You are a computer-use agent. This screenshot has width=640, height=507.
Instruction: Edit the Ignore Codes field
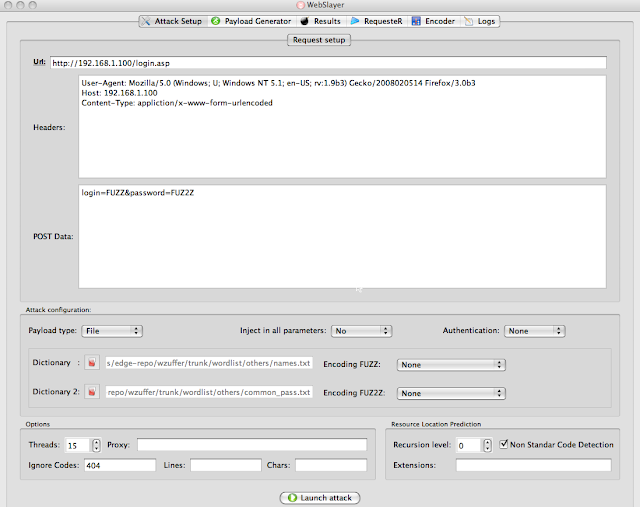click(120, 465)
